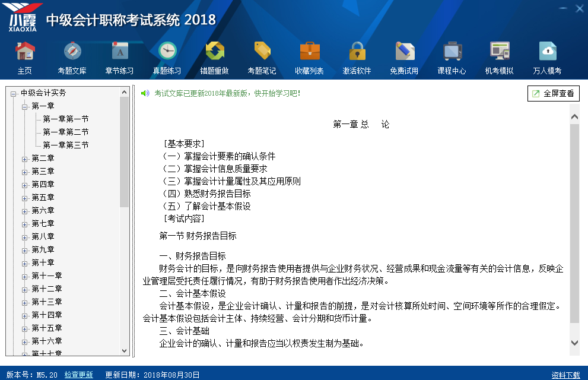Open 课程中心 TV icon
Screen dimensions: 588x380
[x=452, y=52]
